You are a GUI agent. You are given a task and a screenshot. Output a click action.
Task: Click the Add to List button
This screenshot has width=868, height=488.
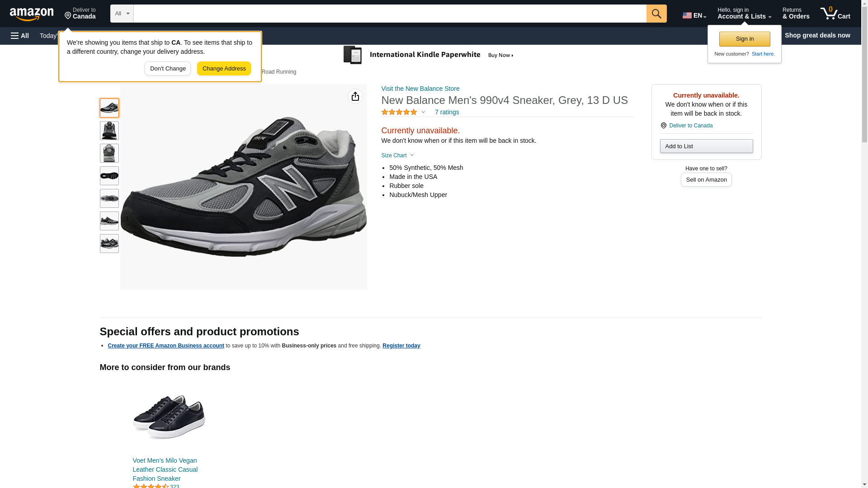coord(706,146)
